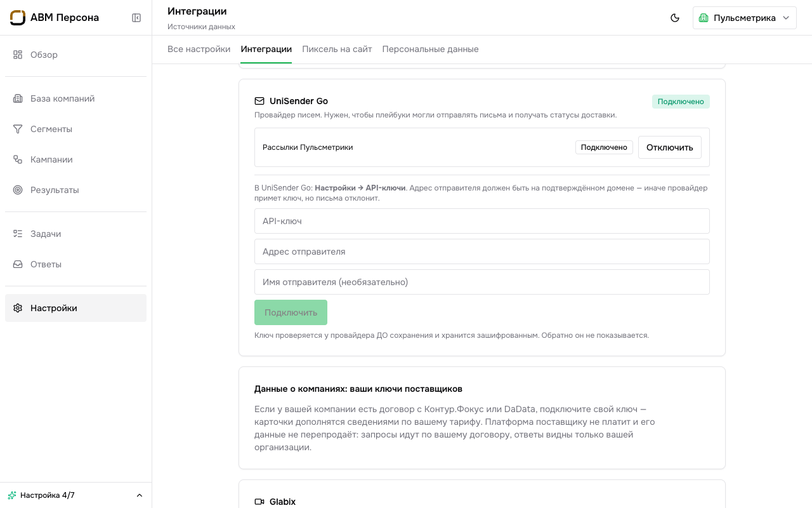
Task: Click the Настройка 4/7 sparkle icon
Action: [x=12, y=495]
